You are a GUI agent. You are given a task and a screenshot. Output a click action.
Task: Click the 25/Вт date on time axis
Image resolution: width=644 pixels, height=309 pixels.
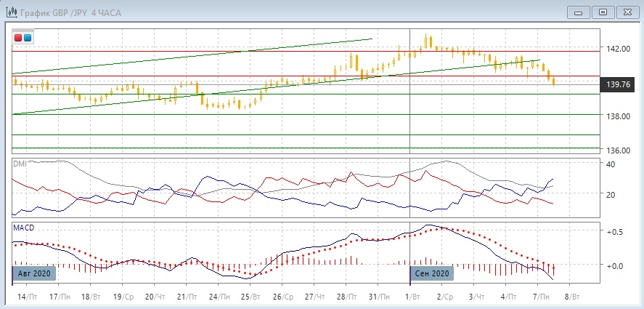pyautogui.click(x=250, y=297)
